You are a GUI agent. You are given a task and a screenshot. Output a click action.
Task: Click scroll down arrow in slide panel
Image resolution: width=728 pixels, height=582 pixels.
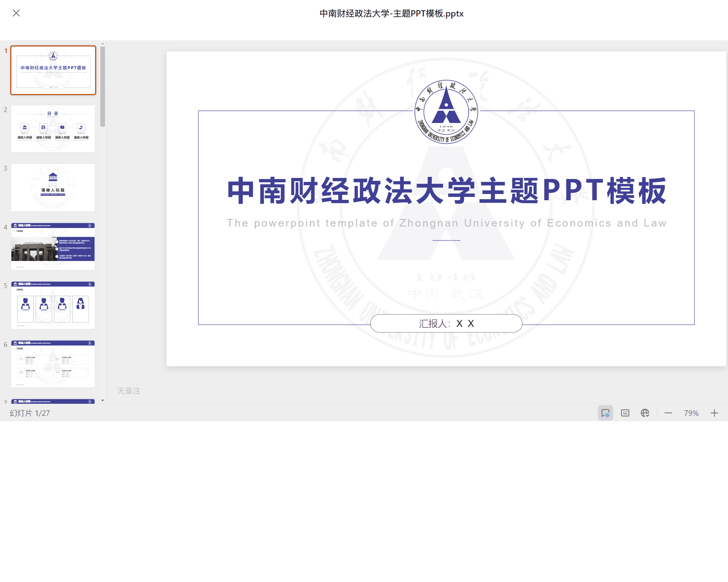(x=102, y=400)
